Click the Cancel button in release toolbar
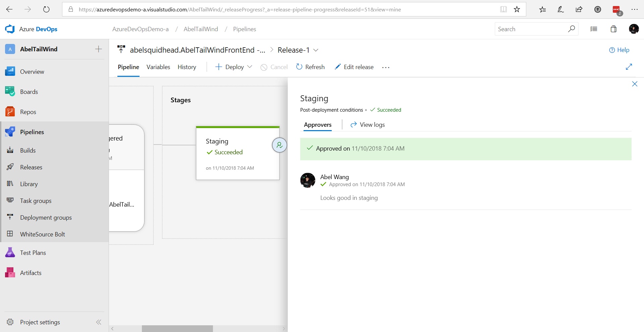 coord(274,67)
